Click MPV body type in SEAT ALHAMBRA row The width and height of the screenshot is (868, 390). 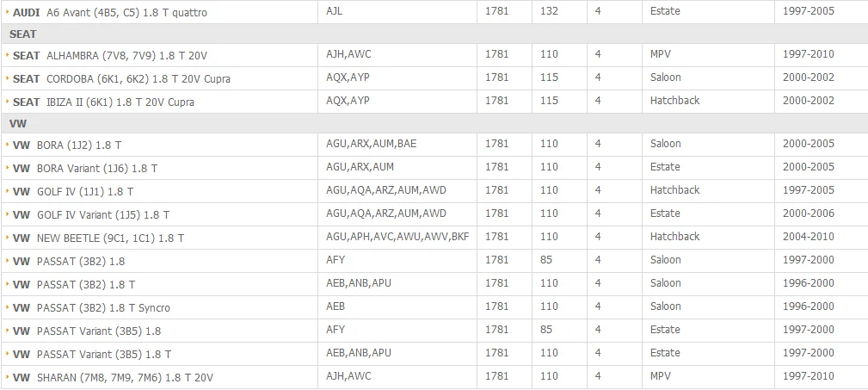click(x=661, y=54)
